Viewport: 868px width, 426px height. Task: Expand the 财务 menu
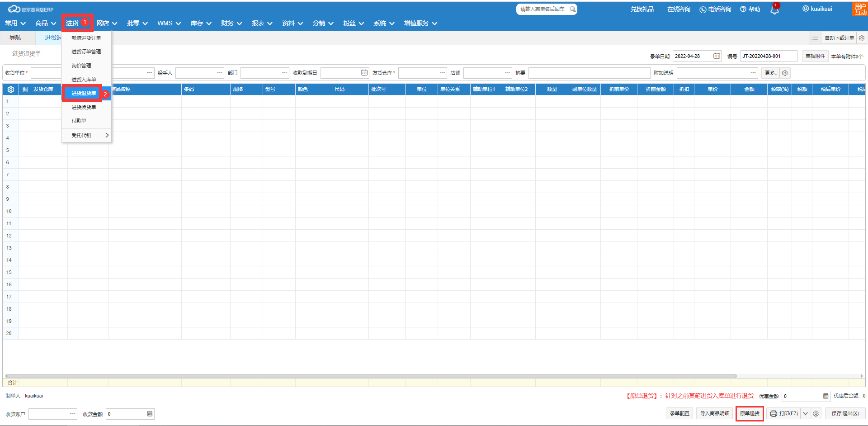231,23
